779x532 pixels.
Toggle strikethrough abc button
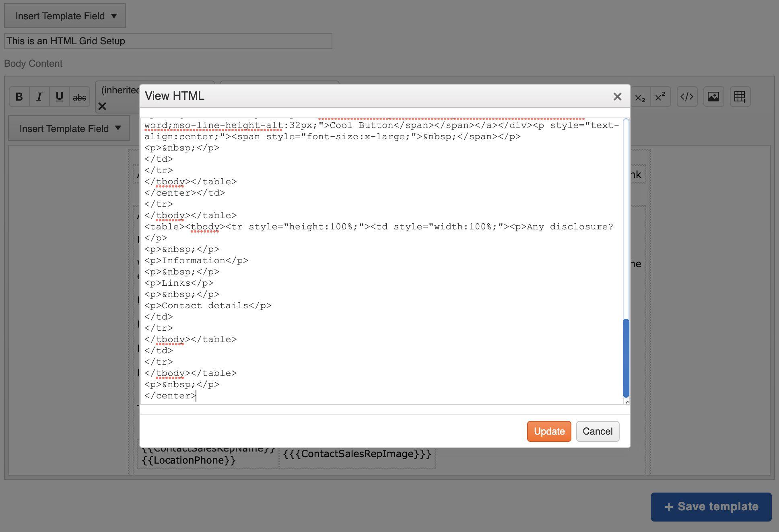(x=79, y=97)
